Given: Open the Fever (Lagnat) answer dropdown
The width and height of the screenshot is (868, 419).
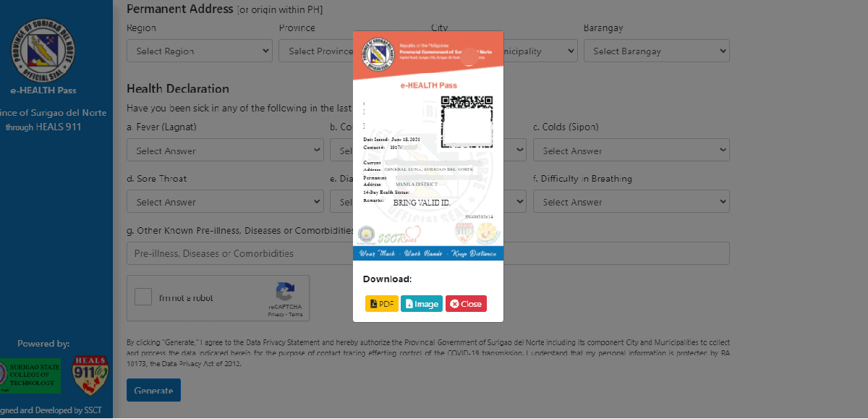Looking at the screenshot, I should tap(225, 151).
